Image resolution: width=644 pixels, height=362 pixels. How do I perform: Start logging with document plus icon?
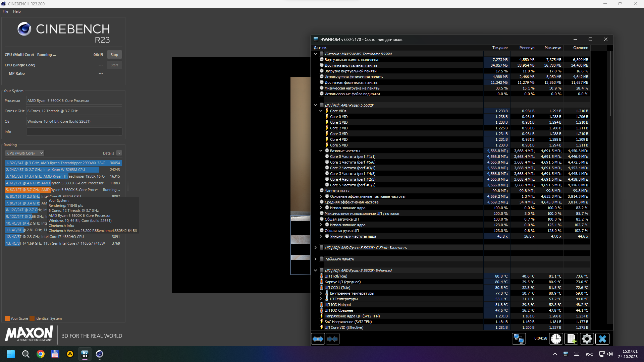[x=571, y=339]
